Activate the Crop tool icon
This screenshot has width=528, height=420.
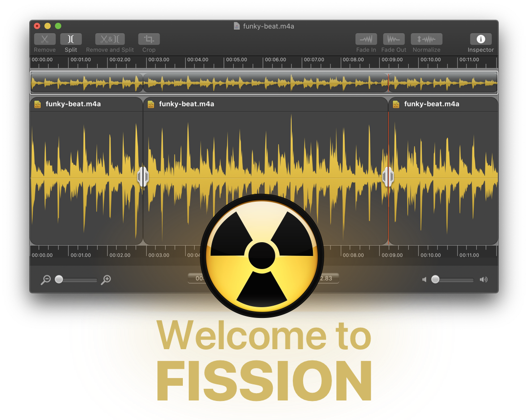pos(149,39)
